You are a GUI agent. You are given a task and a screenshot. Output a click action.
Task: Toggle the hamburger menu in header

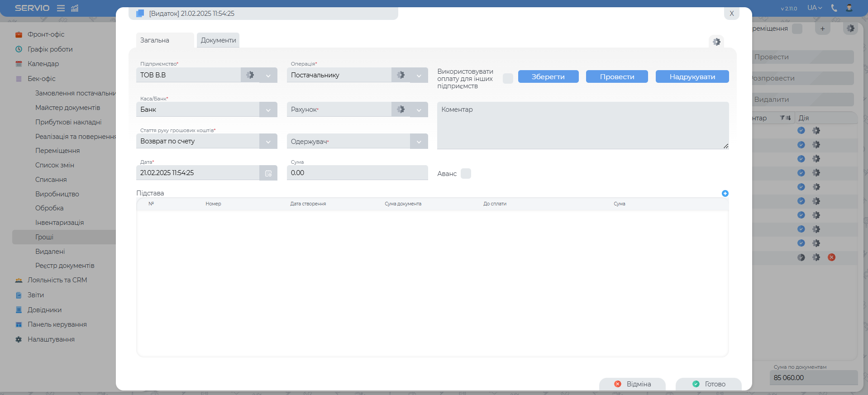click(x=61, y=8)
